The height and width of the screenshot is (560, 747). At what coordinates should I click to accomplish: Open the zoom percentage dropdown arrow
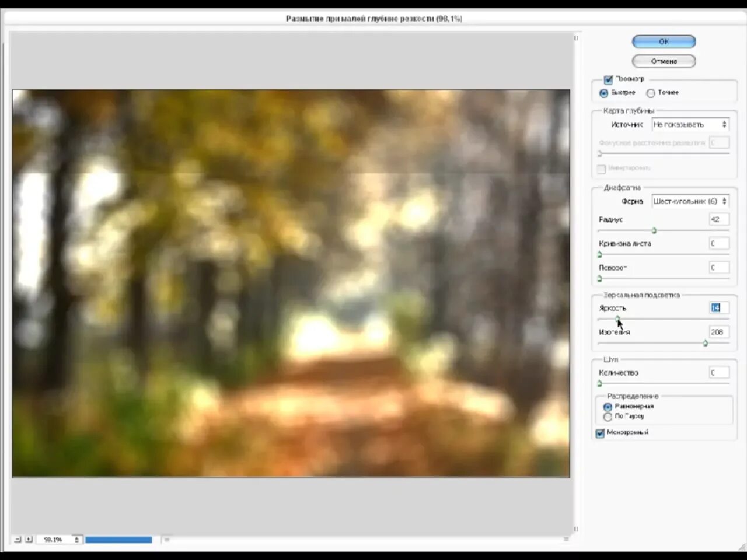(76, 540)
